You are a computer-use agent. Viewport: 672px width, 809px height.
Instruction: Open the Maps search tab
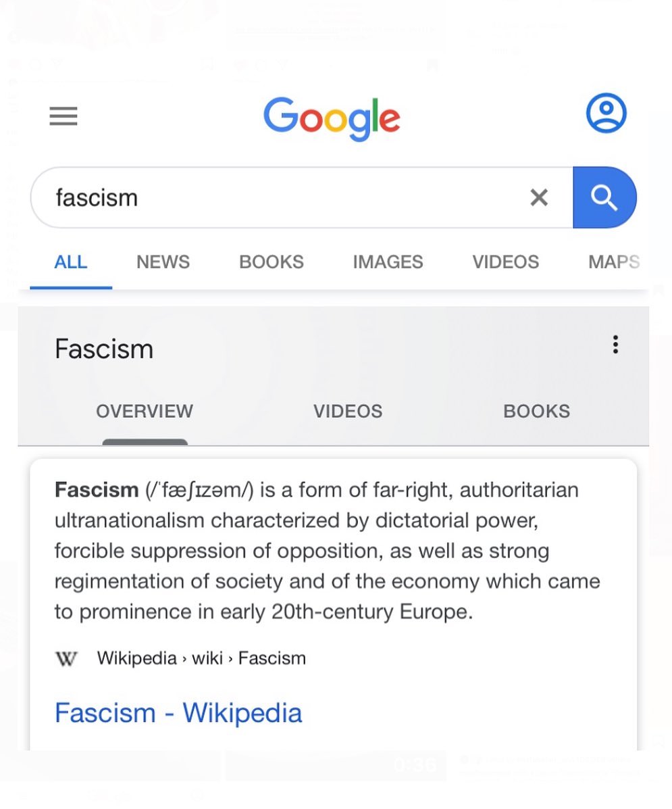click(x=613, y=262)
